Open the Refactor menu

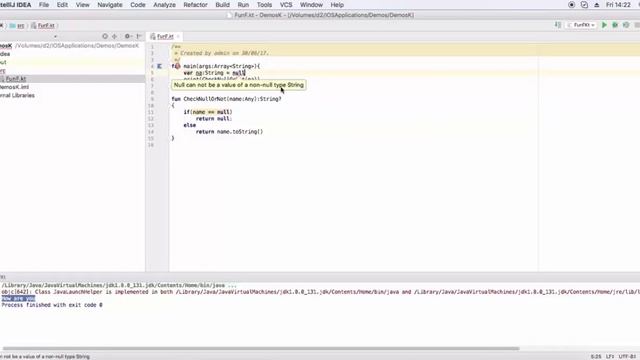[x=196, y=5]
